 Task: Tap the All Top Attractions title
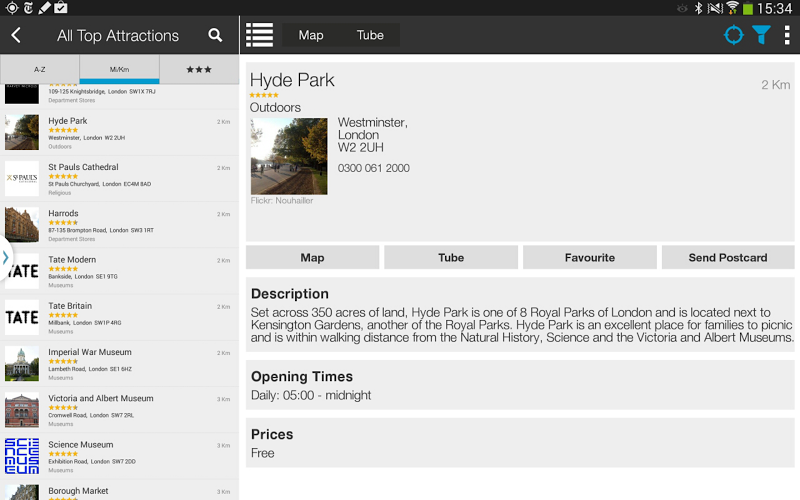point(118,36)
